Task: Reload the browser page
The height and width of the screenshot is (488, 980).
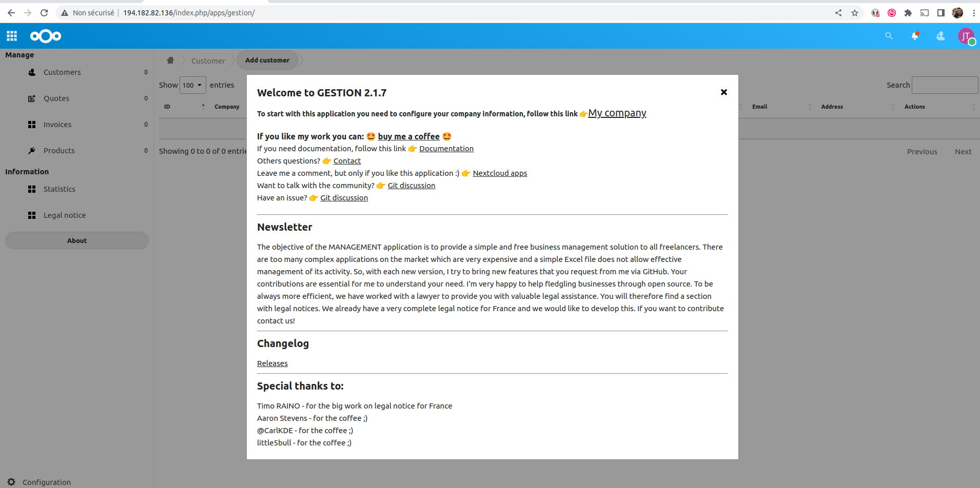Action: (x=44, y=13)
